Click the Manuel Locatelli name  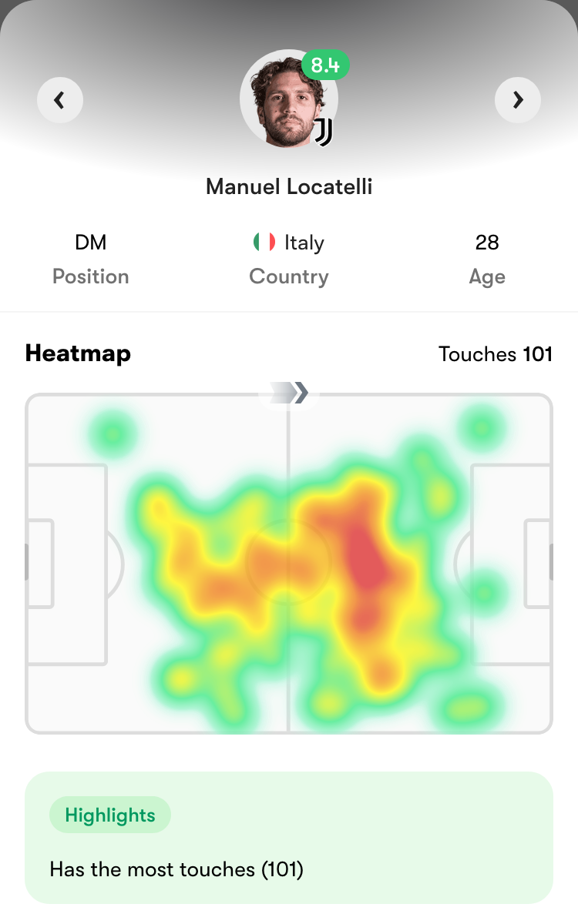pos(289,186)
